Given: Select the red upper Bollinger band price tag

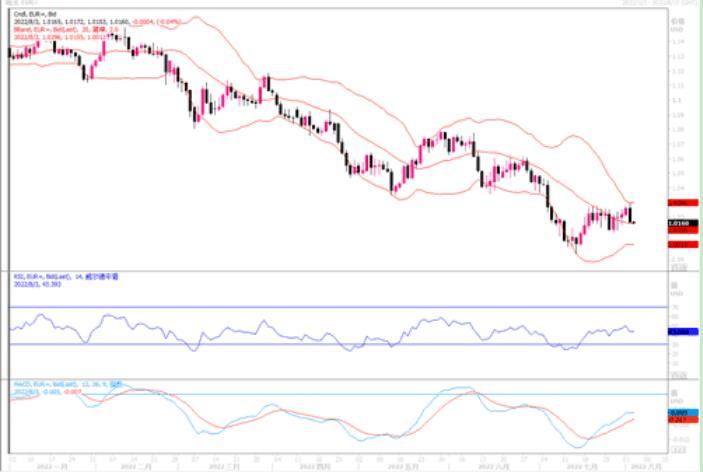Looking at the screenshot, I should click(683, 203).
